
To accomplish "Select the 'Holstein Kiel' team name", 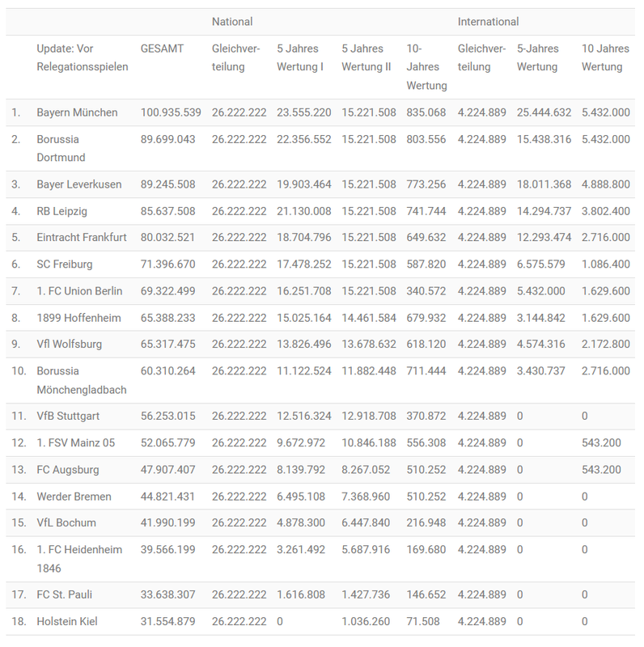I will pos(67,621).
